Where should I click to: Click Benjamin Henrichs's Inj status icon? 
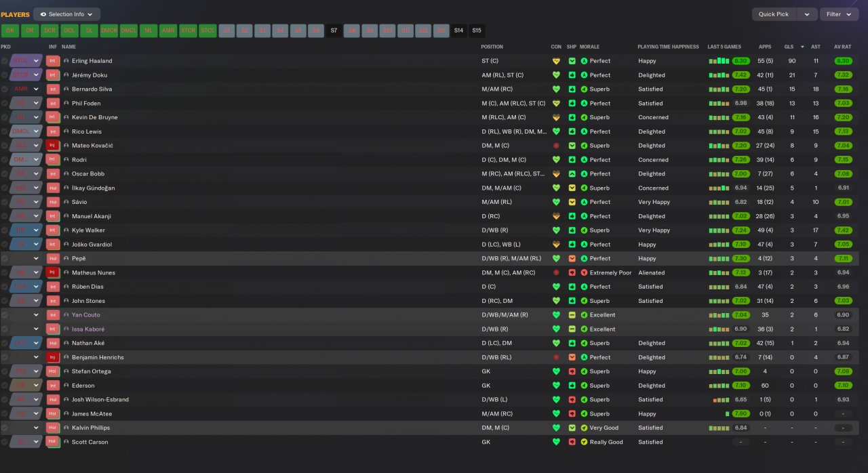tap(52, 357)
